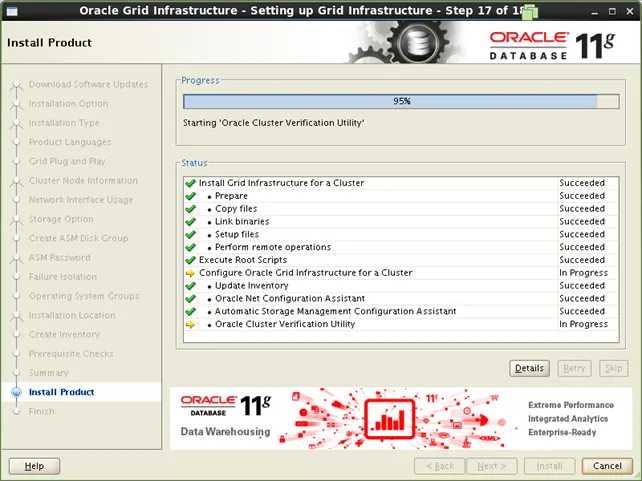Click 'Succeeded' status for Update Inventory

[582, 286]
